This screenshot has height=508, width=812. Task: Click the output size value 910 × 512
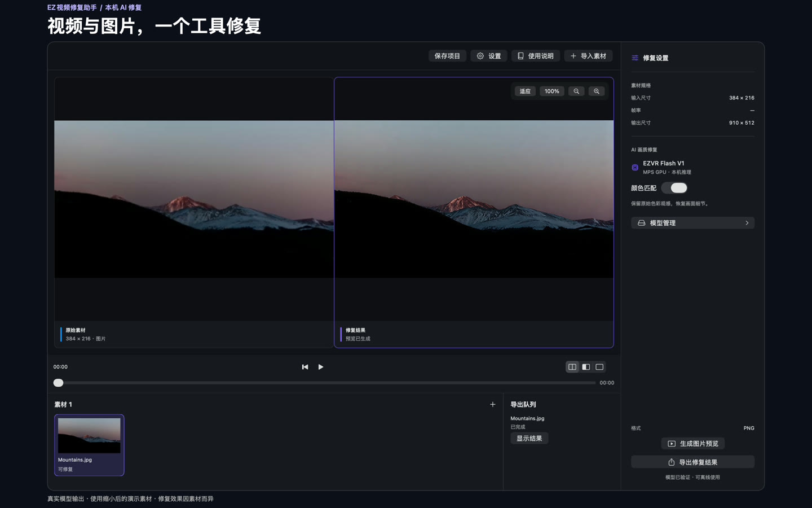(742, 123)
